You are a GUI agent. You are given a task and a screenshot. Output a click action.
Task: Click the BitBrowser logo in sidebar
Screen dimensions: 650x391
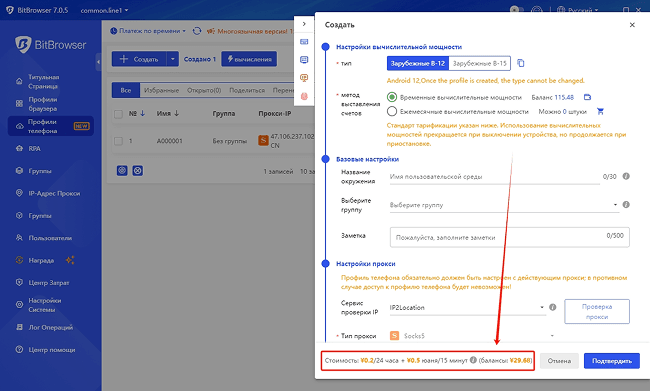coord(51,44)
